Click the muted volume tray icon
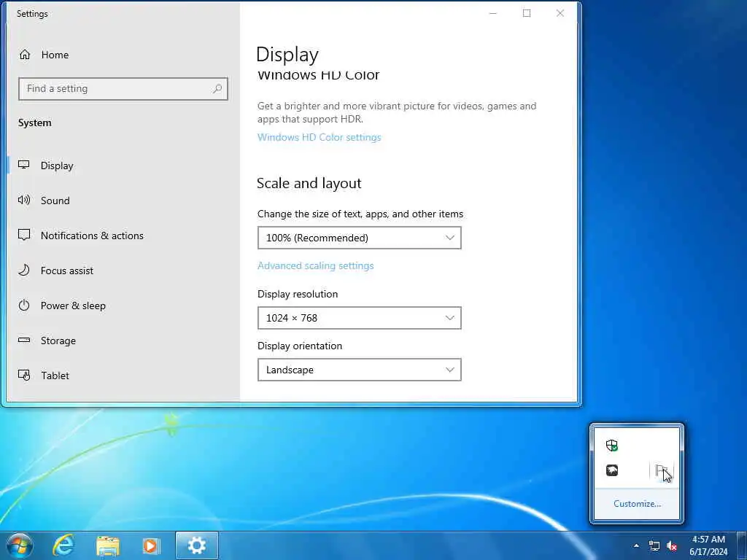The height and width of the screenshot is (560, 747). click(672, 545)
